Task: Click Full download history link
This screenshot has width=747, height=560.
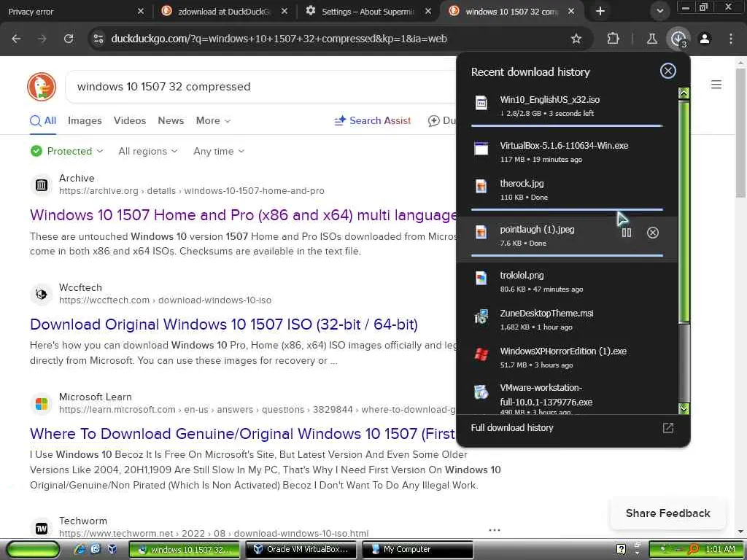Action: (512, 427)
